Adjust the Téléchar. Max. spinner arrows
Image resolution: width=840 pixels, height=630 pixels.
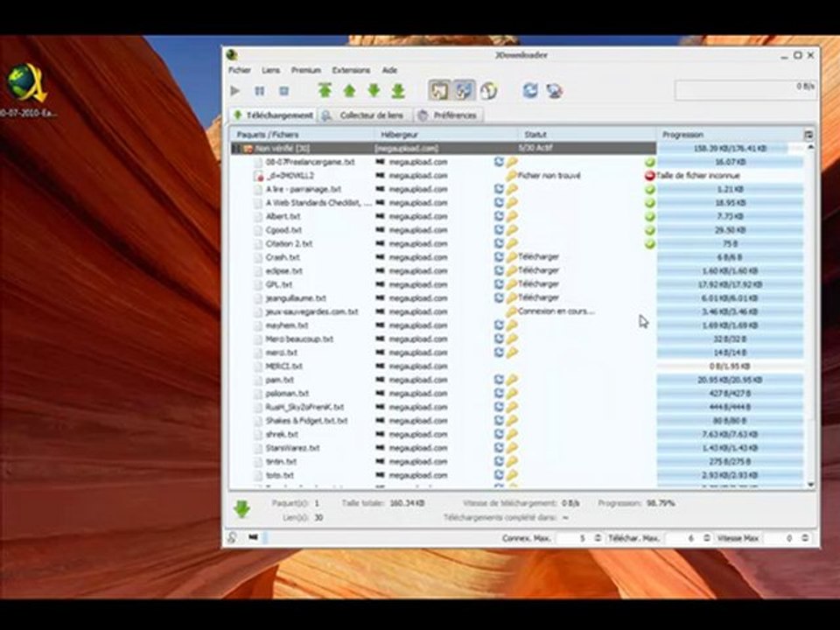point(707,538)
